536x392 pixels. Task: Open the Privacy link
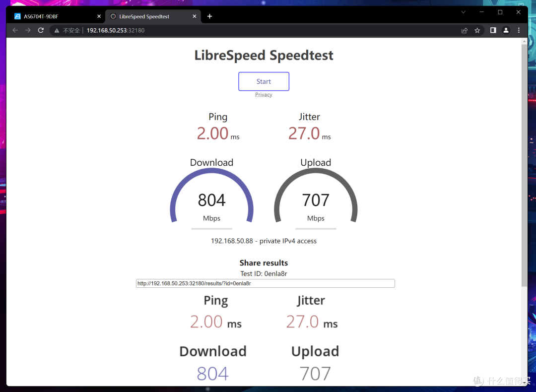pos(264,94)
